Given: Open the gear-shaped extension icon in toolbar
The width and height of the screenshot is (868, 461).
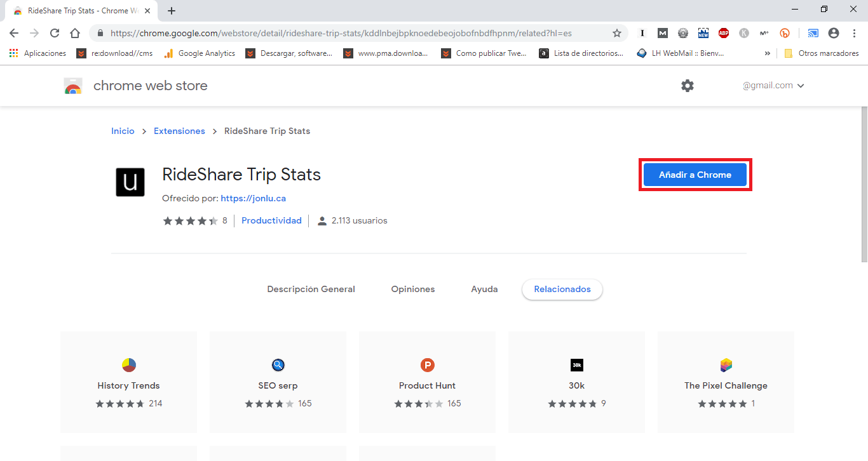Looking at the screenshot, I should 683,33.
